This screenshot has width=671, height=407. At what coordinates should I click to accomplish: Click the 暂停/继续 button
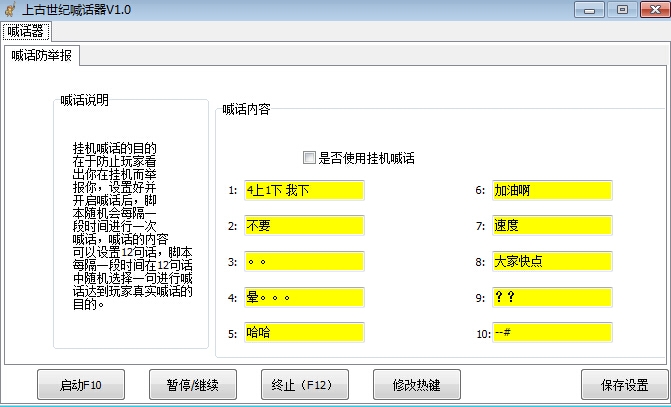[193, 385]
